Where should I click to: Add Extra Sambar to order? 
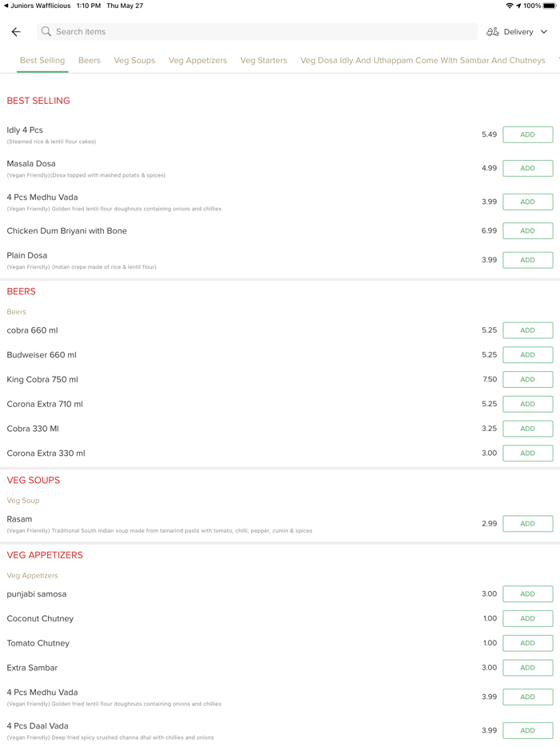click(x=527, y=668)
